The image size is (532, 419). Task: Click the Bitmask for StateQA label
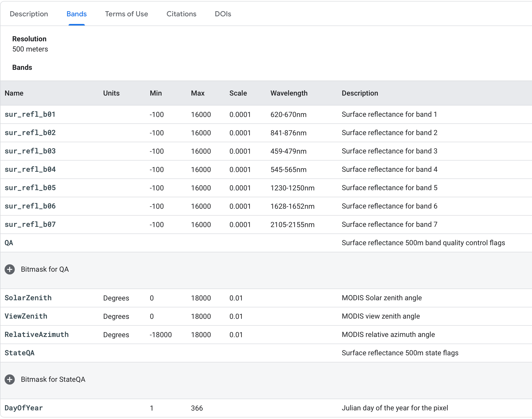pyautogui.click(x=53, y=379)
